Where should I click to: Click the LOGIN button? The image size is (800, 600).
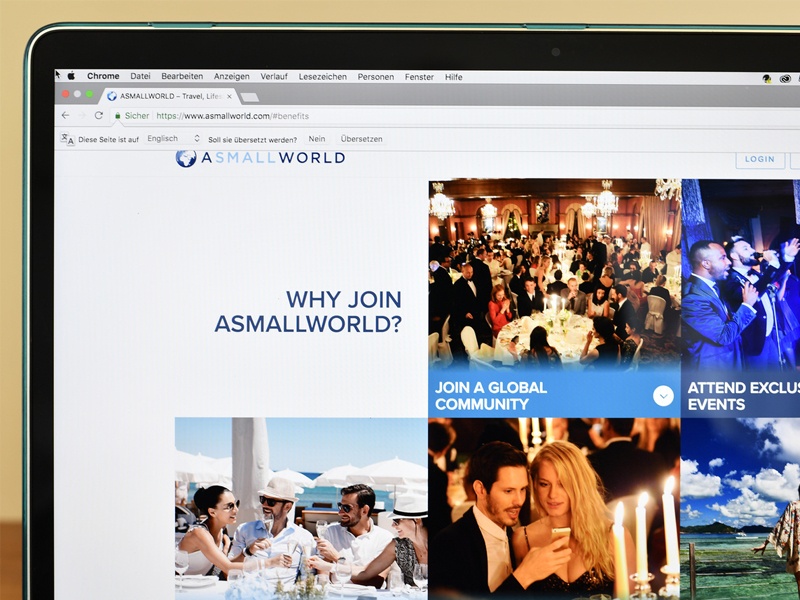pos(760,159)
